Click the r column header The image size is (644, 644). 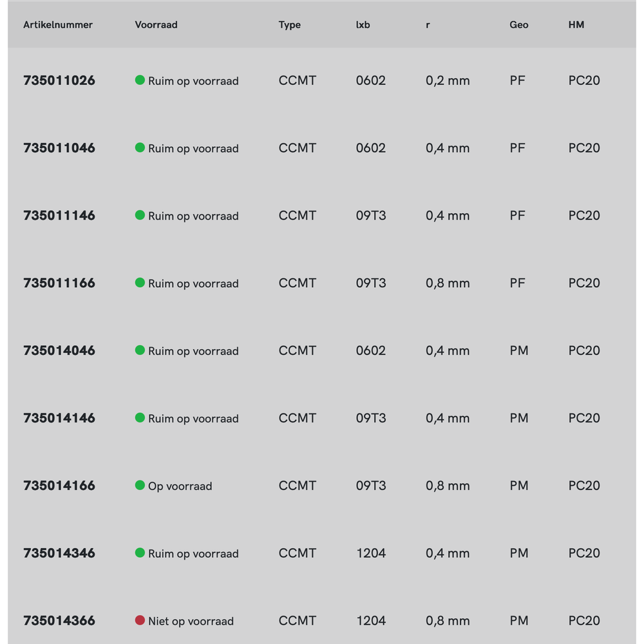click(428, 25)
